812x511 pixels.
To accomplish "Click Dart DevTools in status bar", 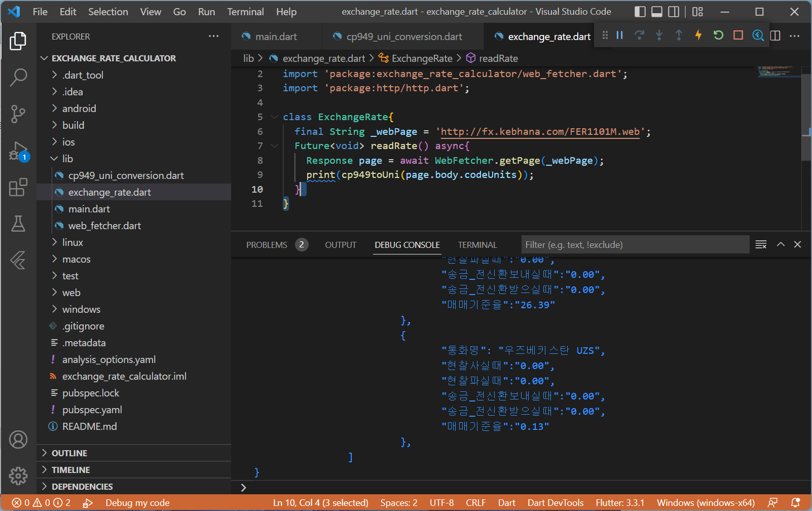I will pos(556,503).
